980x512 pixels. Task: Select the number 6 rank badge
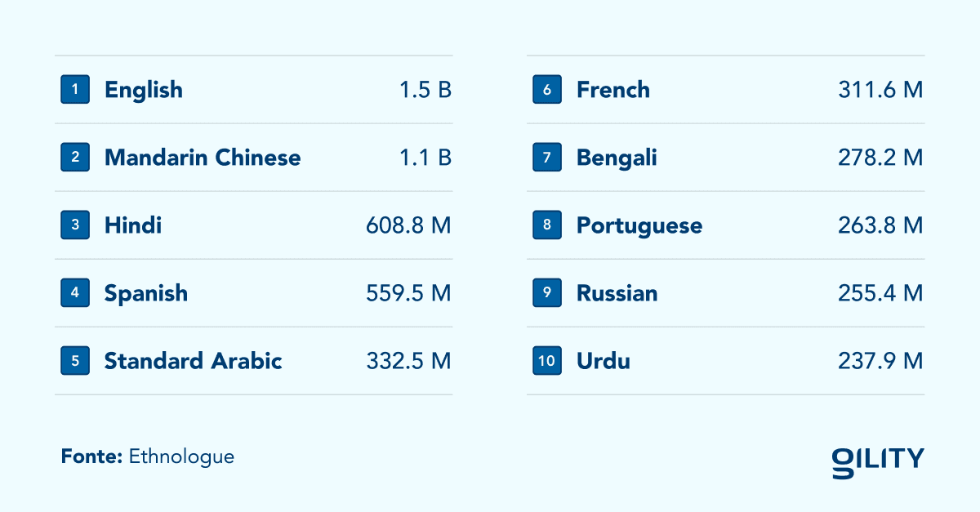(x=547, y=90)
